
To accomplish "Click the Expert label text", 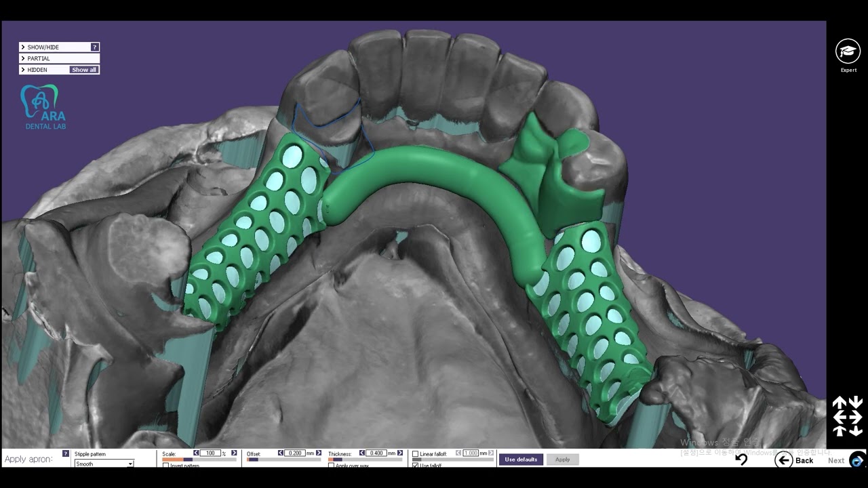I will pos(848,70).
